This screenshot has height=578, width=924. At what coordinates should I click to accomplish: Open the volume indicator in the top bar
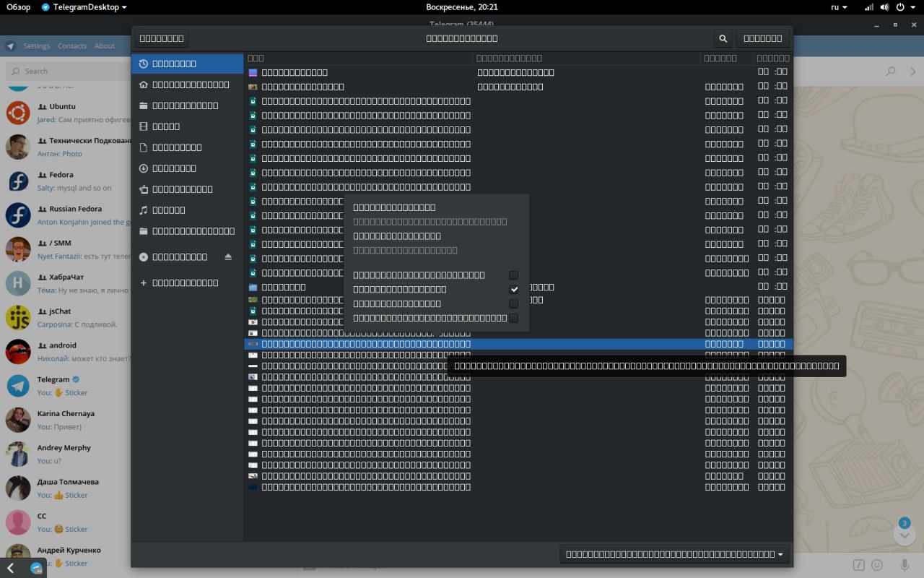coord(884,7)
